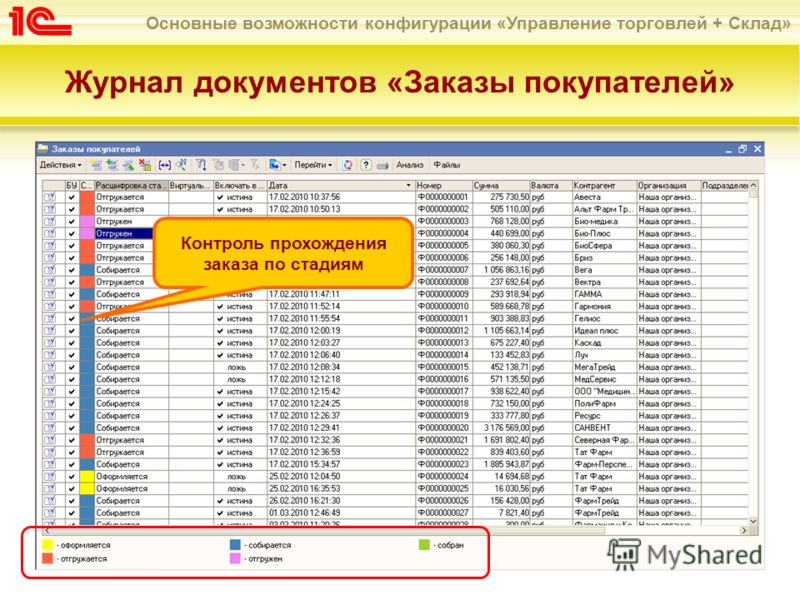
Task: Click the Файлы toolbar button
Action: [446, 165]
